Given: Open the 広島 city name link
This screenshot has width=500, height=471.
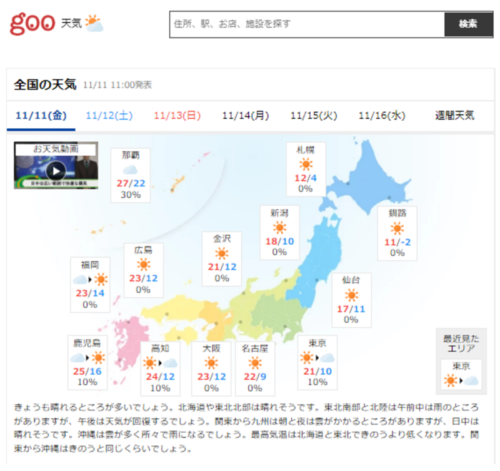Looking at the screenshot, I should (x=143, y=250).
